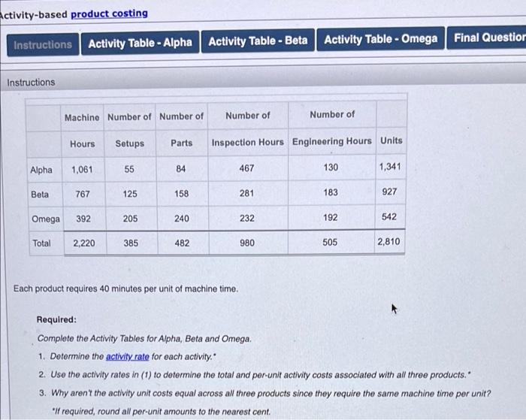Select Omega units value 542

click(389, 216)
